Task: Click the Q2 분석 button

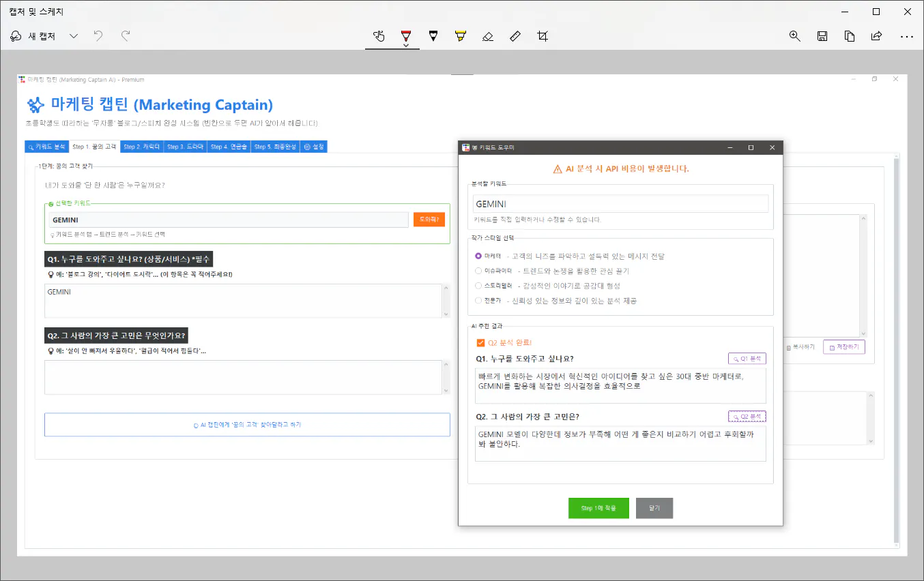Action: (747, 416)
